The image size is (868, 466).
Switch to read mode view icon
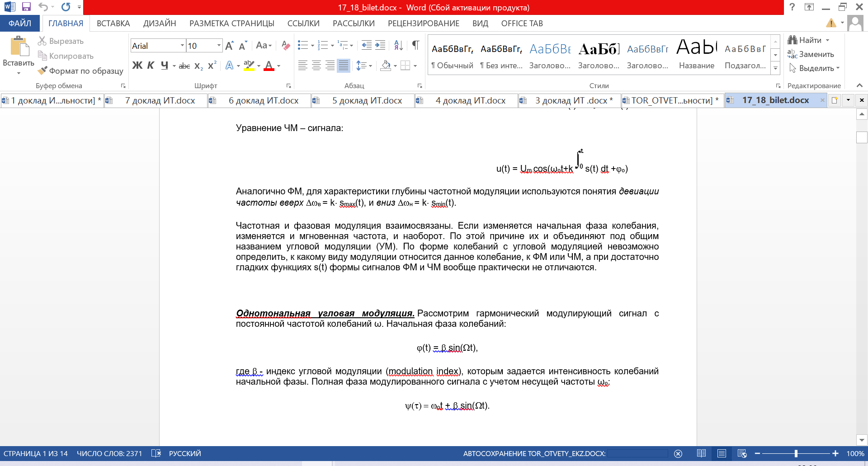701,453
